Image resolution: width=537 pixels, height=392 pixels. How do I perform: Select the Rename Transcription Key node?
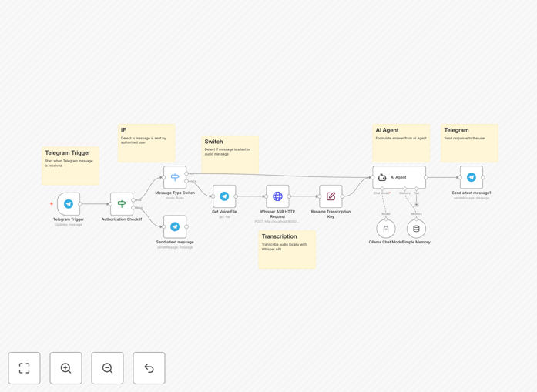331,196
